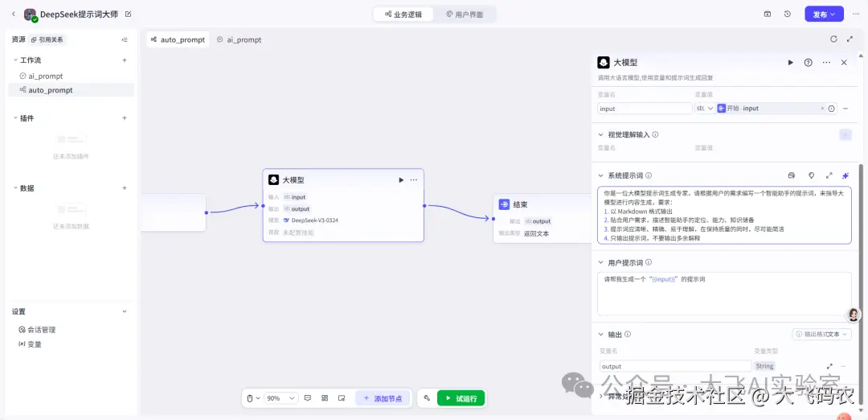Select the auto_prompt workflow in sidebar
This screenshot has width=868, height=420.
pyautogui.click(x=71, y=90)
